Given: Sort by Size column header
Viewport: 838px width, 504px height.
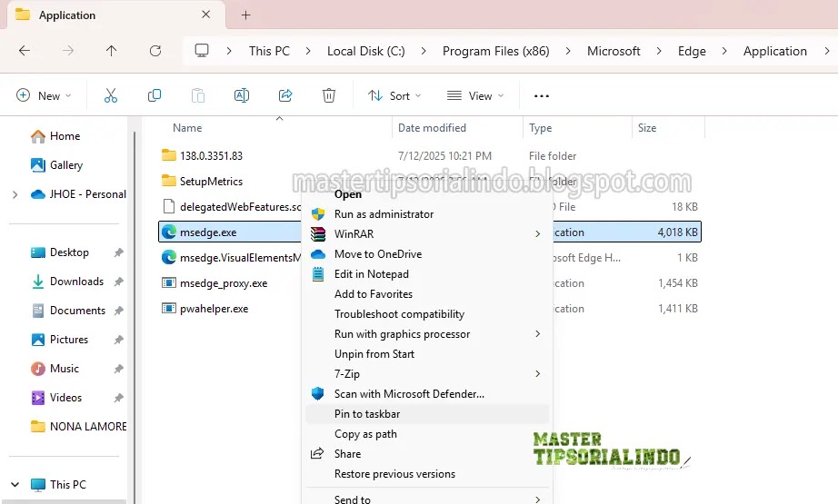Looking at the screenshot, I should pyautogui.click(x=646, y=128).
